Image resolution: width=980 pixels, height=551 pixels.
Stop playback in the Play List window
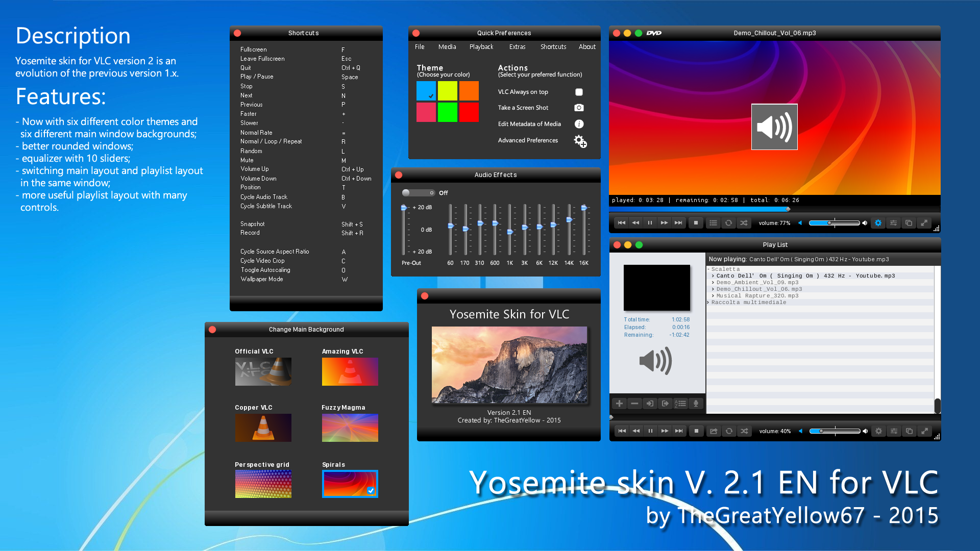[696, 431]
